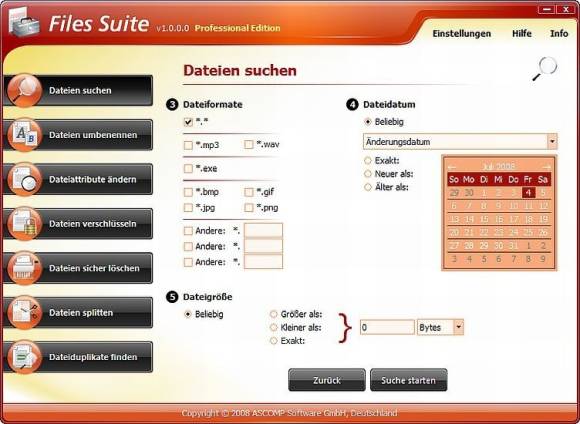Screen dimensions: 580x424
Task: Uncheck the *.* all files checkbox
Action: (188, 122)
